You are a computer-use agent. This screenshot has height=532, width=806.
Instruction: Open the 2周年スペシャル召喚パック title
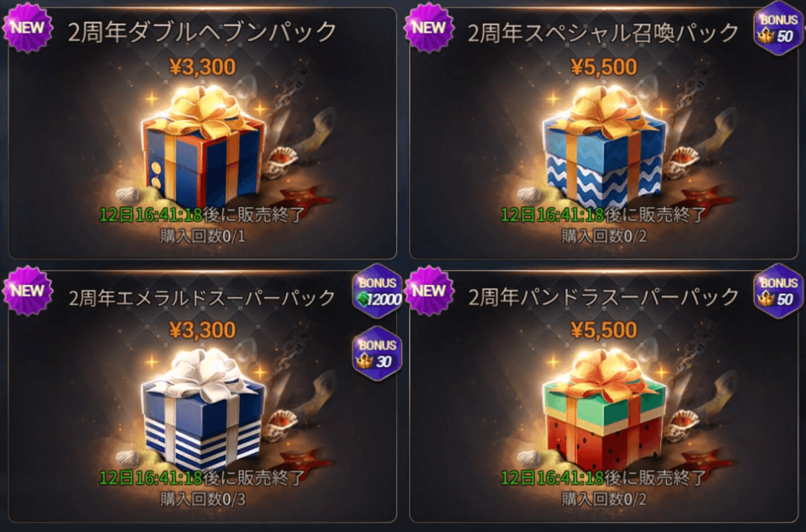click(x=603, y=32)
